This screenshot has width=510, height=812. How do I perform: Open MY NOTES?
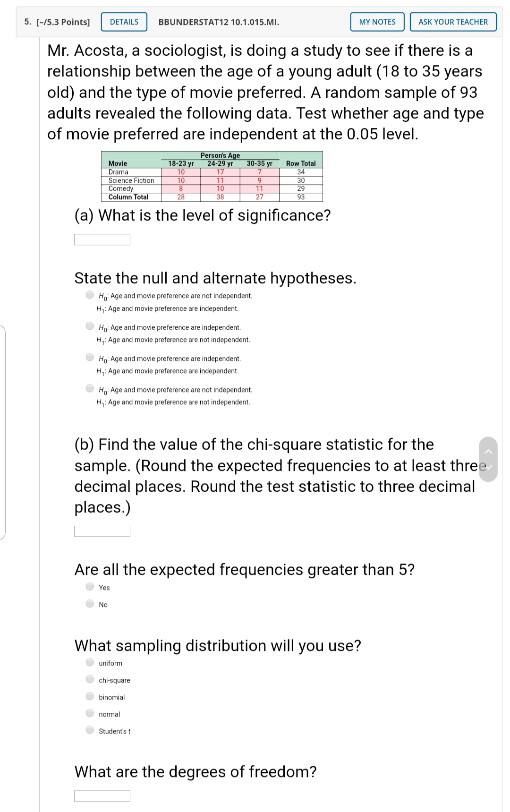pyautogui.click(x=376, y=22)
